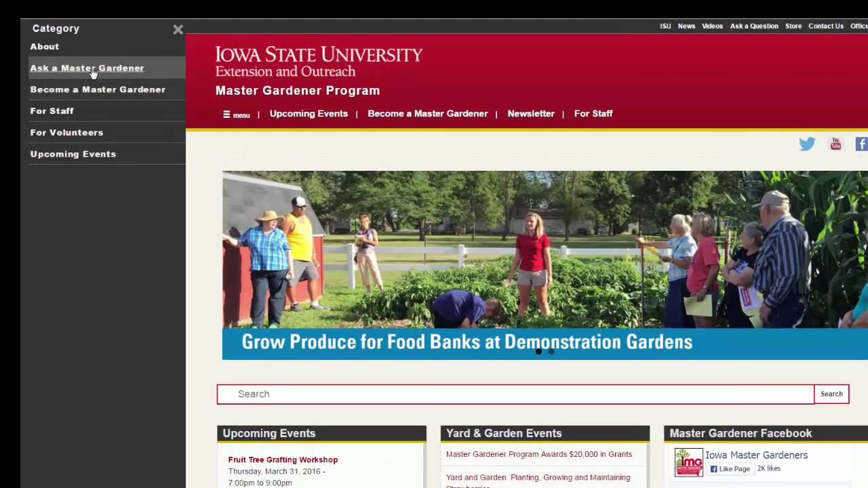Open the About category
Viewport: 868px width, 488px height.
(45, 47)
